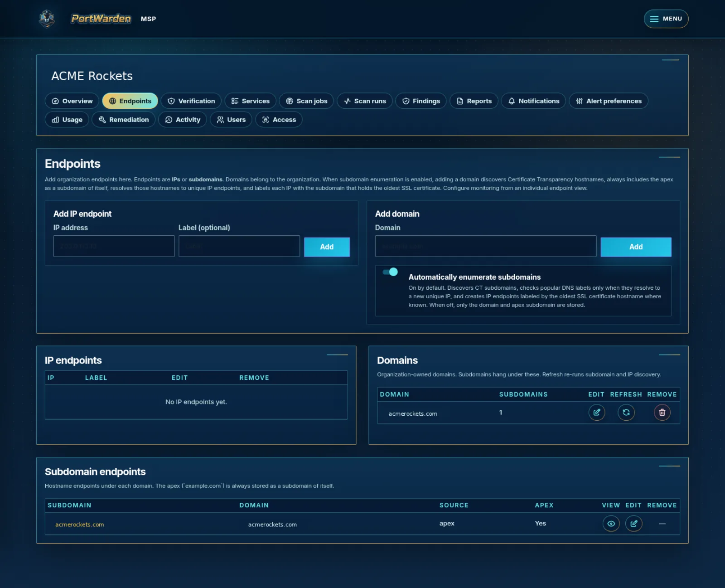Open the Access tab
Screen dimensions: 725x588
coord(279,120)
